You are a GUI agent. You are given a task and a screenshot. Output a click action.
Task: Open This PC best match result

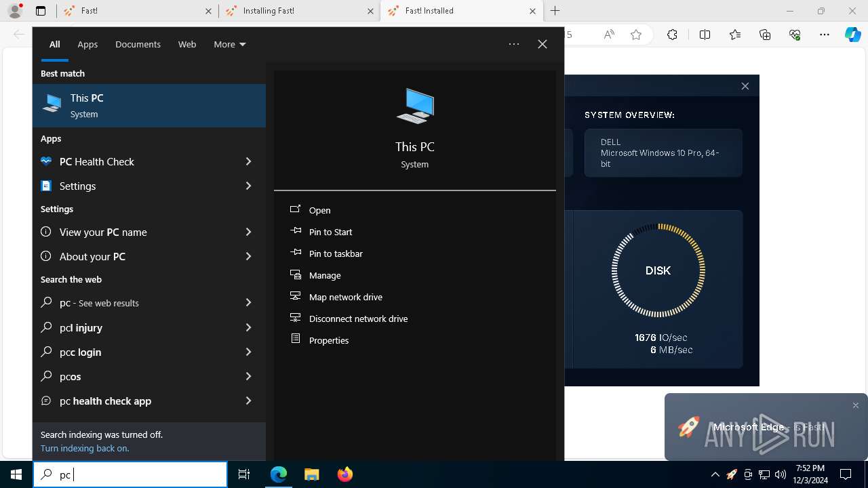[x=149, y=106]
